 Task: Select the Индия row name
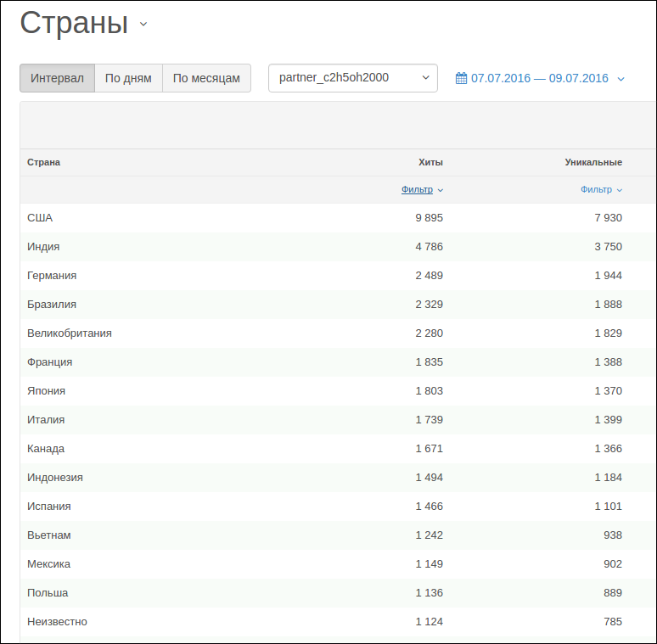[43, 247]
